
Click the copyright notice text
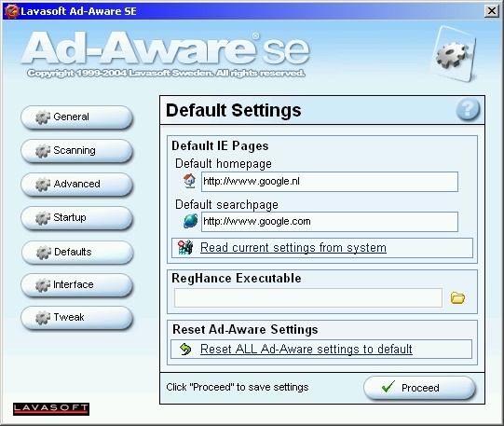tap(166, 74)
